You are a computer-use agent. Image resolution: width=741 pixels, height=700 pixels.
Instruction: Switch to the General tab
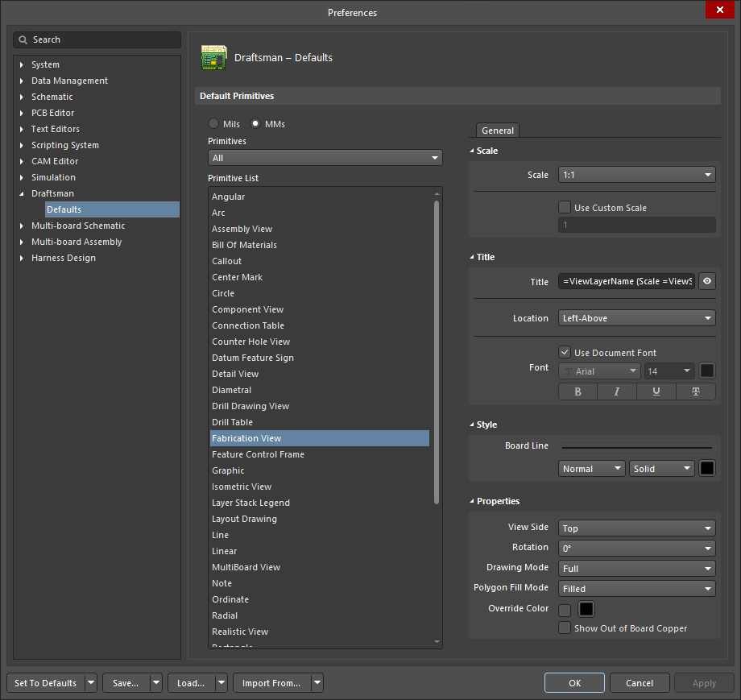tap(498, 130)
